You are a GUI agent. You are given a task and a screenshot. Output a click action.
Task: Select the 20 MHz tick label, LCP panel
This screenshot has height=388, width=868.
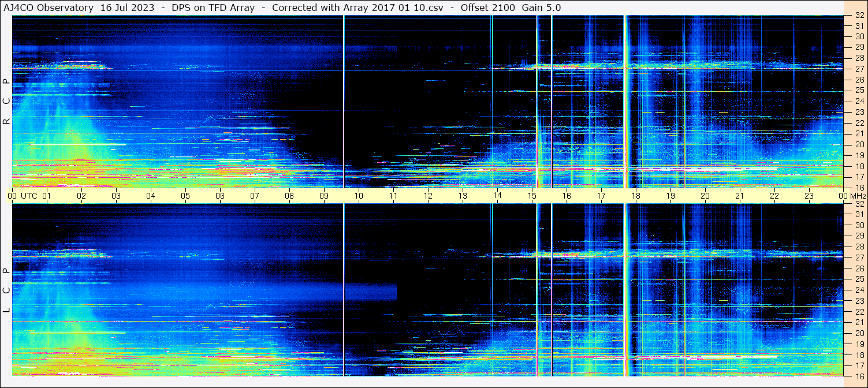(x=859, y=333)
